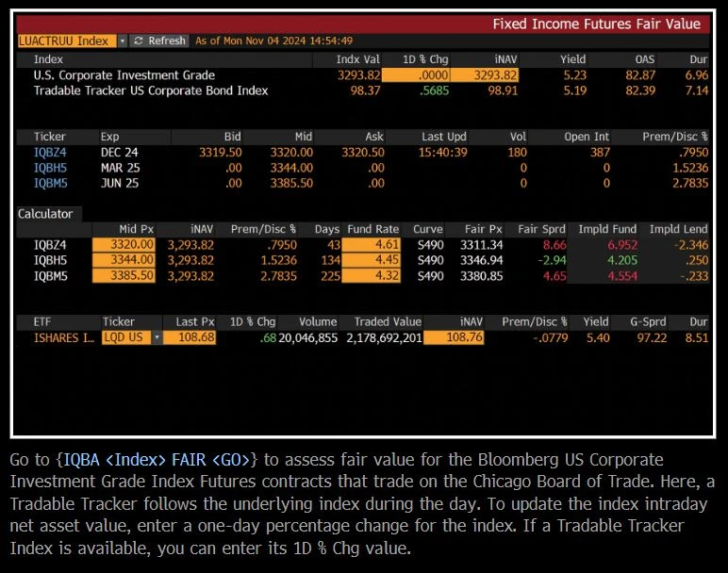Screen dimensions: 728x573
Task: Edit the 1D % Chg .0000 field
Action: click(423, 75)
